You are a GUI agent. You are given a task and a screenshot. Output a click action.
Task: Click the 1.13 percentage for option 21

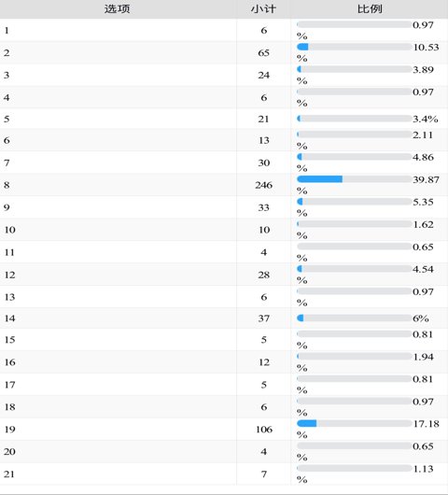coord(424,469)
